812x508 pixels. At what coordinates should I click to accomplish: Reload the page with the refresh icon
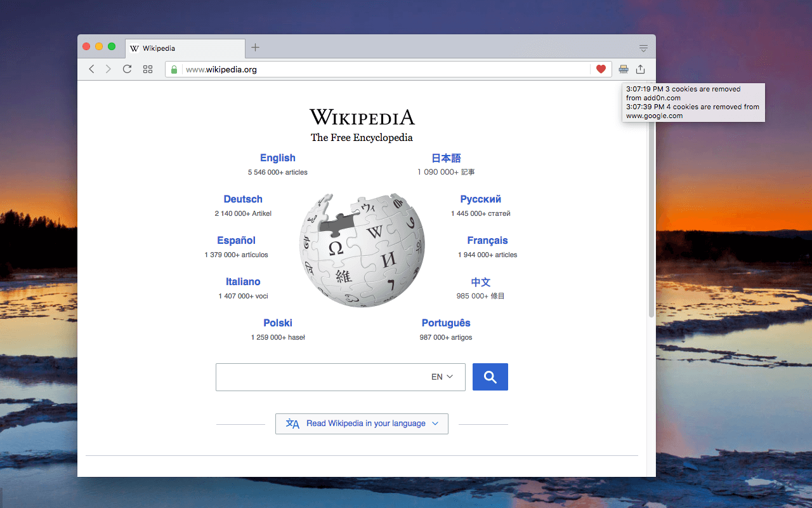(128, 69)
